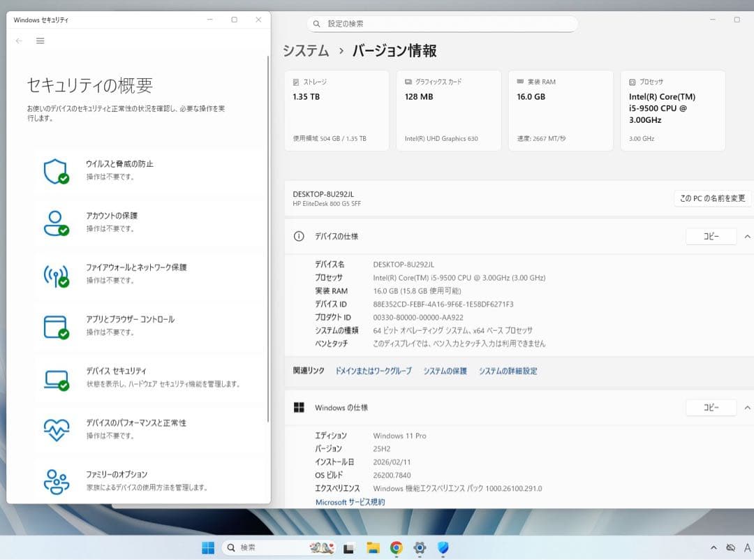Open the デバイスのパフォーマンスと正常性 entry

pyautogui.click(x=149, y=430)
